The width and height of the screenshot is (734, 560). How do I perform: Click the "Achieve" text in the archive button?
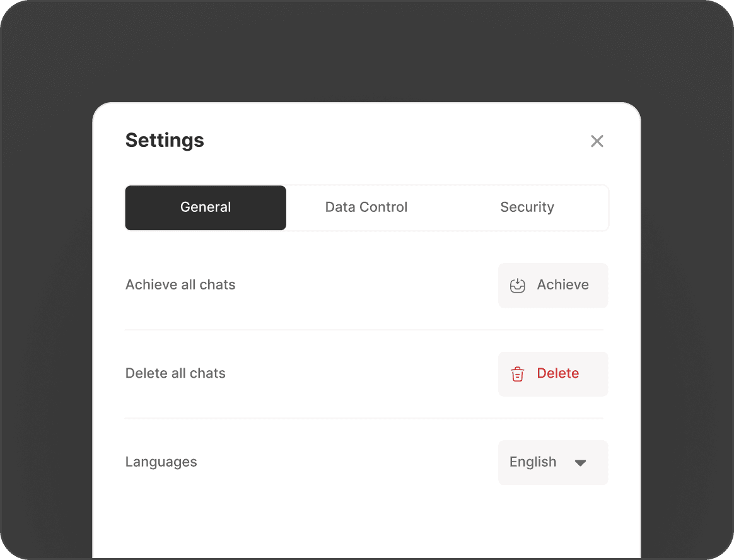(x=562, y=284)
